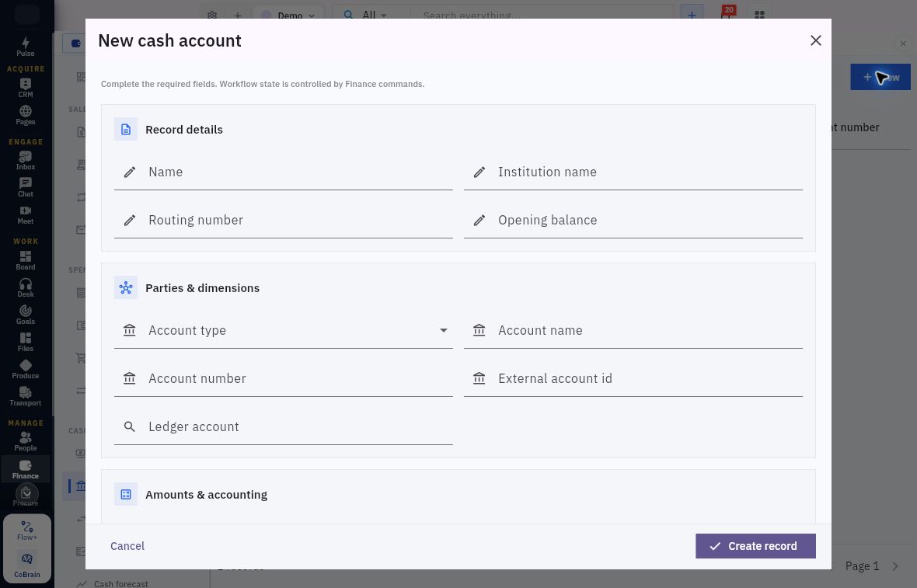Click Cancel in the dialog

pos(127,546)
